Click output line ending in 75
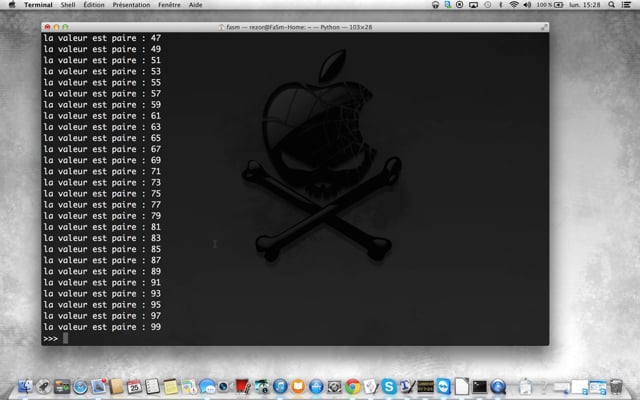 coord(102,193)
